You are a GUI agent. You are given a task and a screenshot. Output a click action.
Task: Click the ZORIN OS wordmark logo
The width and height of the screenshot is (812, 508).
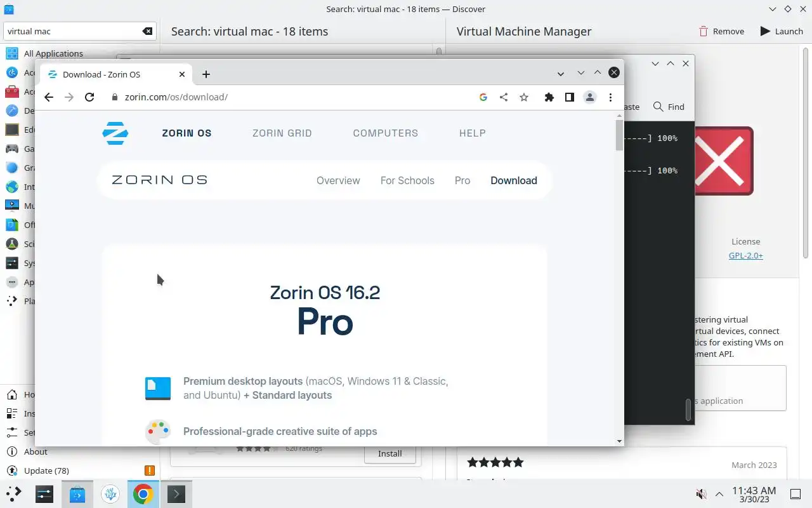(x=159, y=180)
